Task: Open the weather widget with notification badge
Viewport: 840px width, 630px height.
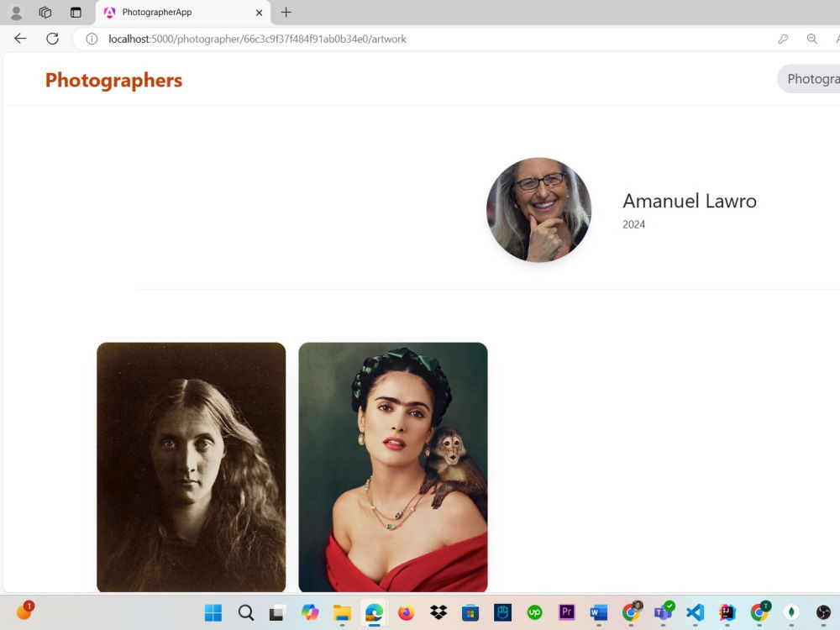Action: pos(24,611)
